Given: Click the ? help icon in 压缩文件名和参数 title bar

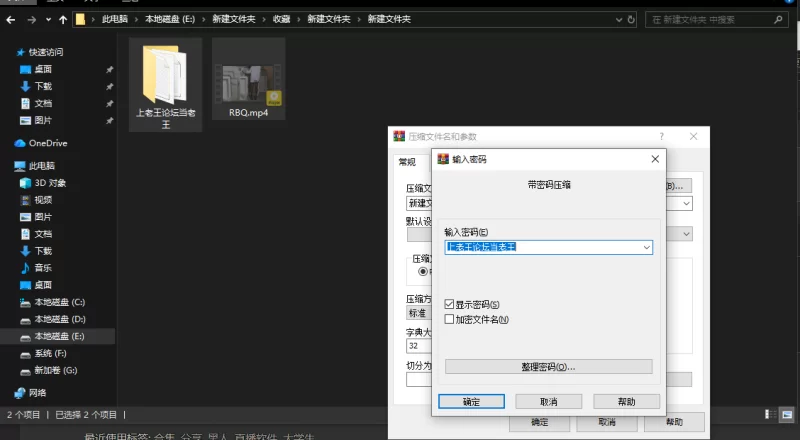Looking at the screenshot, I should pos(661,136).
